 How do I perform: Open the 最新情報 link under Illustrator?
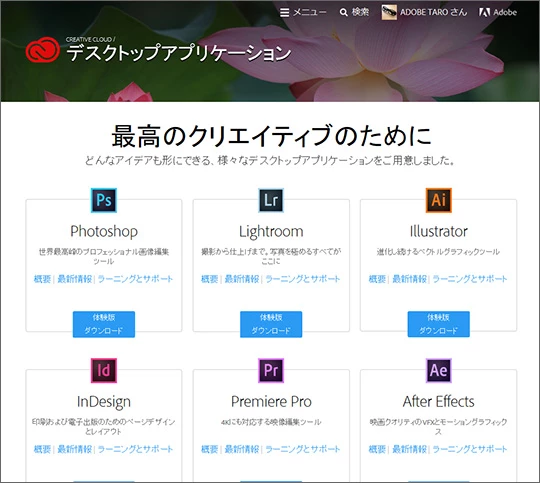click(x=409, y=279)
